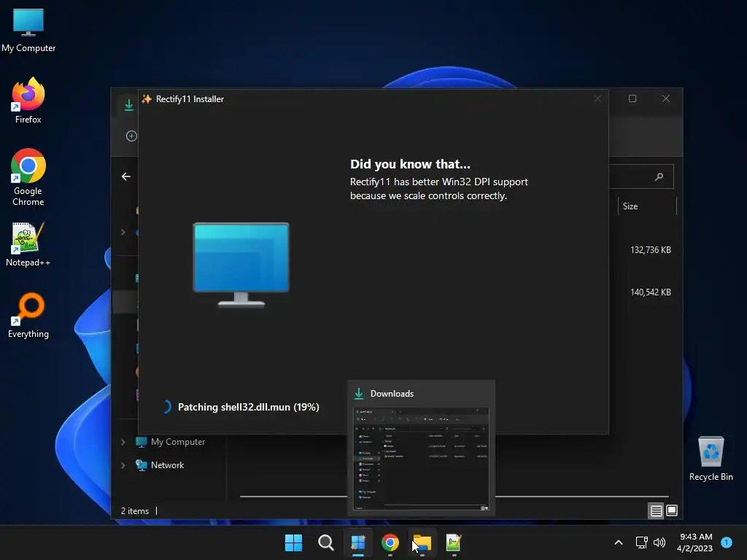Viewport: 747px width, 560px height.
Task: Click the file size 132,736 KB
Action: click(x=650, y=250)
